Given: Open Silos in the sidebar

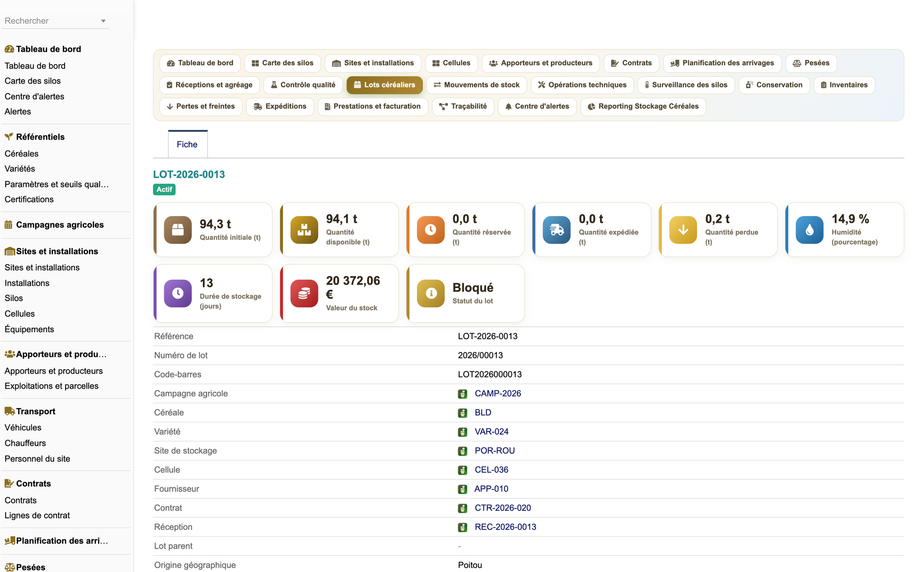Looking at the screenshot, I should pos(14,298).
